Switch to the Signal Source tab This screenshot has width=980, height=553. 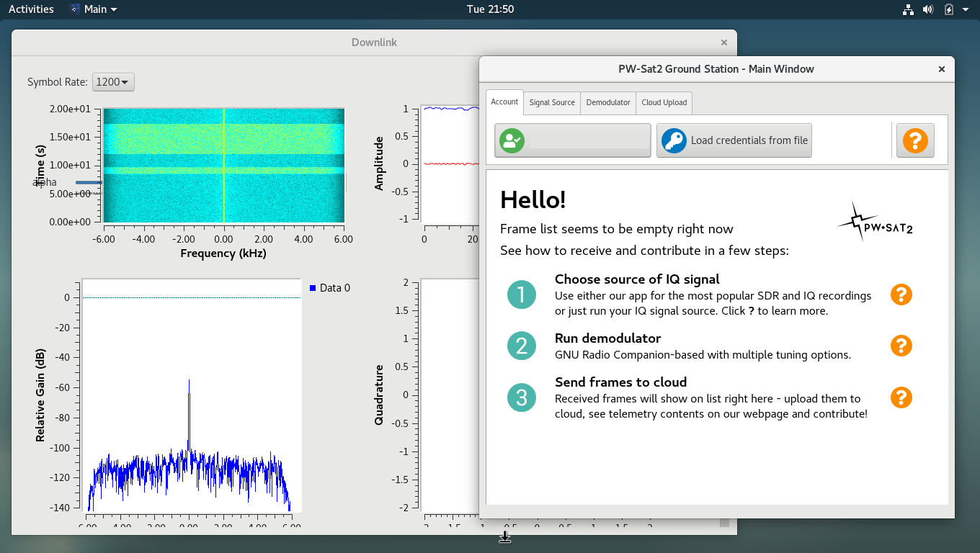pyautogui.click(x=552, y=102)
